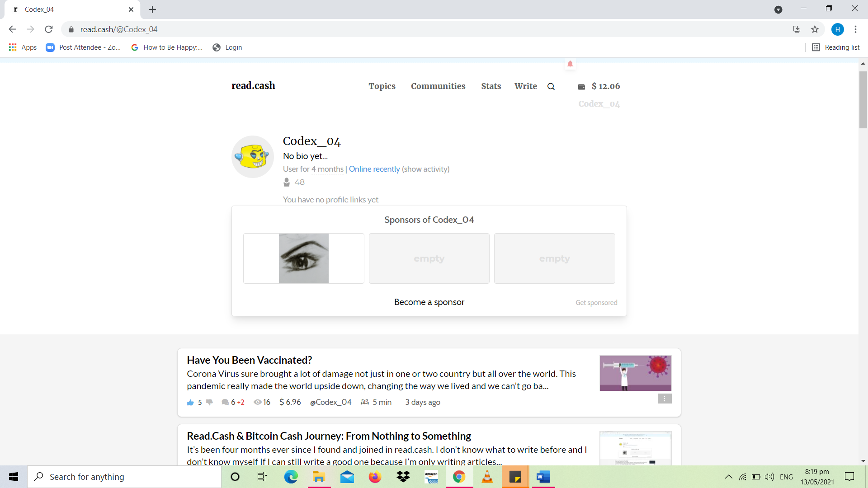Screen dimensions: 868x488
Task: Click 'Become a sponsor'
Action: tap(429, 302)
